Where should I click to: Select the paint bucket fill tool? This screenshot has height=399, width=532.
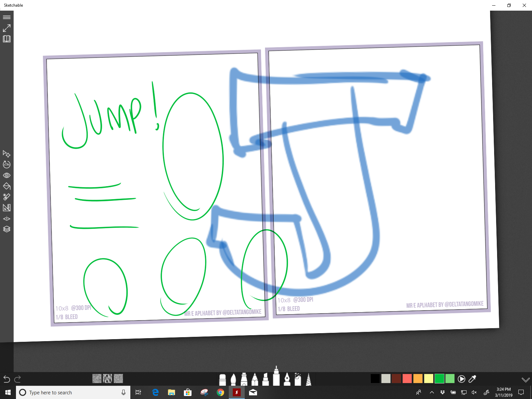click(7, 186)
